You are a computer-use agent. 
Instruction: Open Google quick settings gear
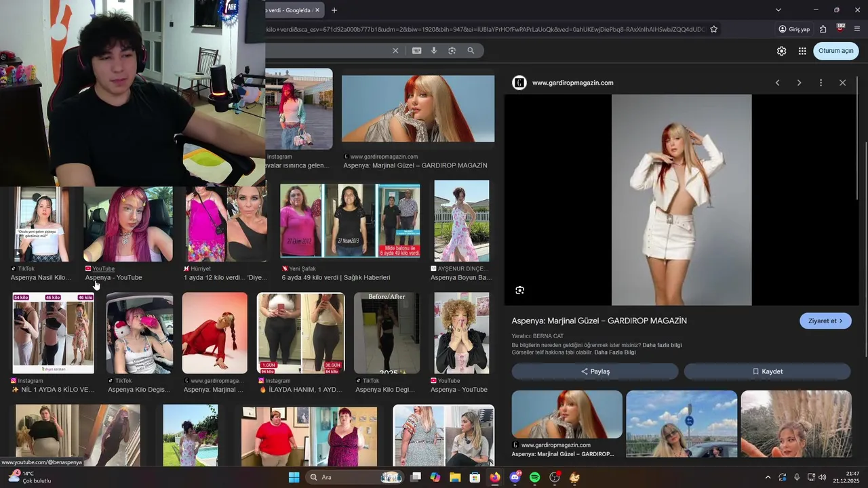781,51
